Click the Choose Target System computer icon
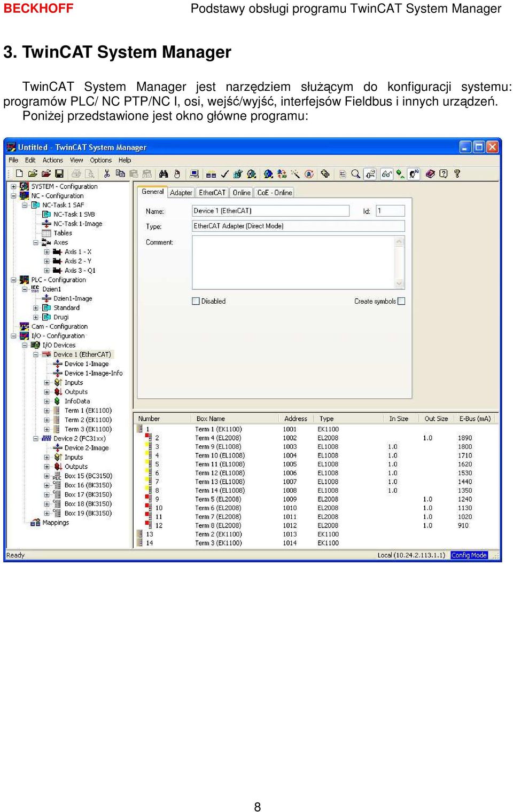 point(195,174)
